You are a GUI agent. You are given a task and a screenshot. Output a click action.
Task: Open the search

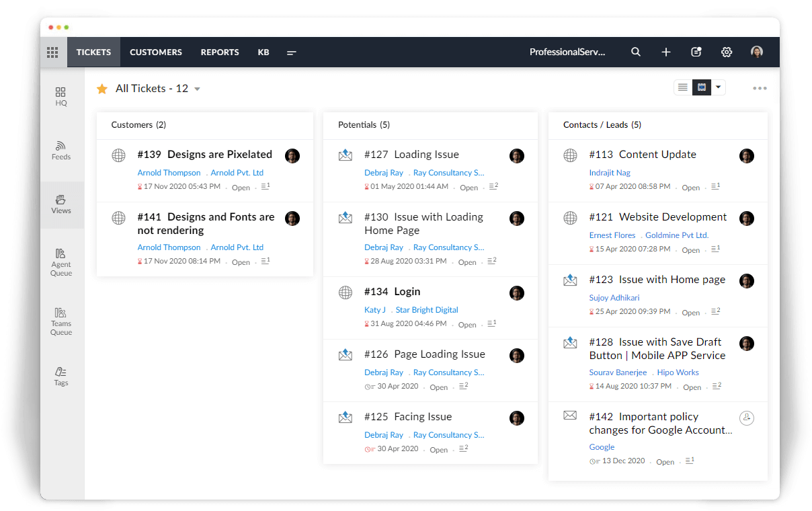pos(635,52)
